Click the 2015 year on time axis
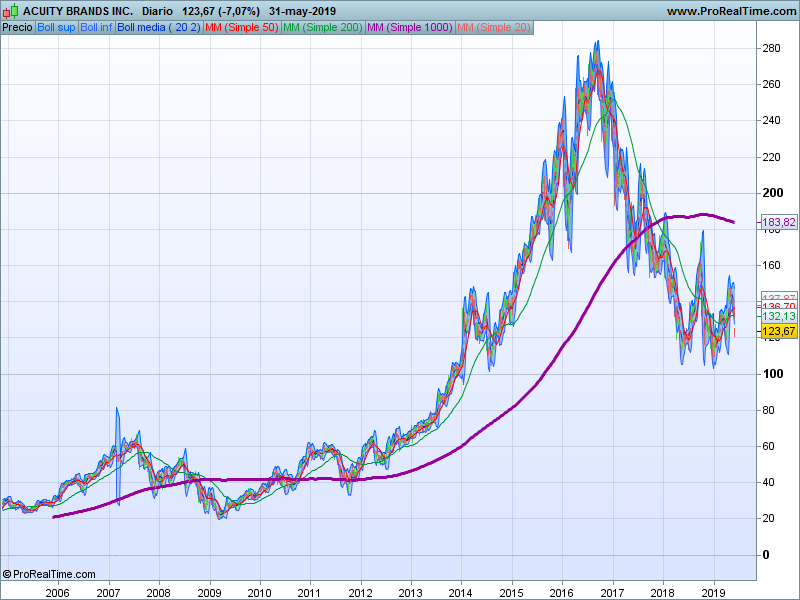Viewport: 800px width, 600px height. (x=511, y=593)
